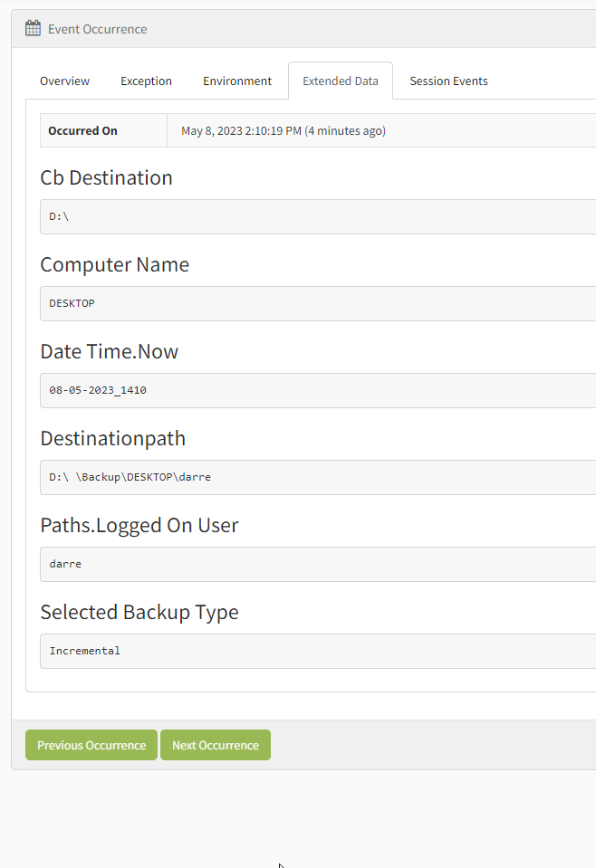Click the Previous Occurrence button
This screenshot has height=868, width=596.
[91, 745]
